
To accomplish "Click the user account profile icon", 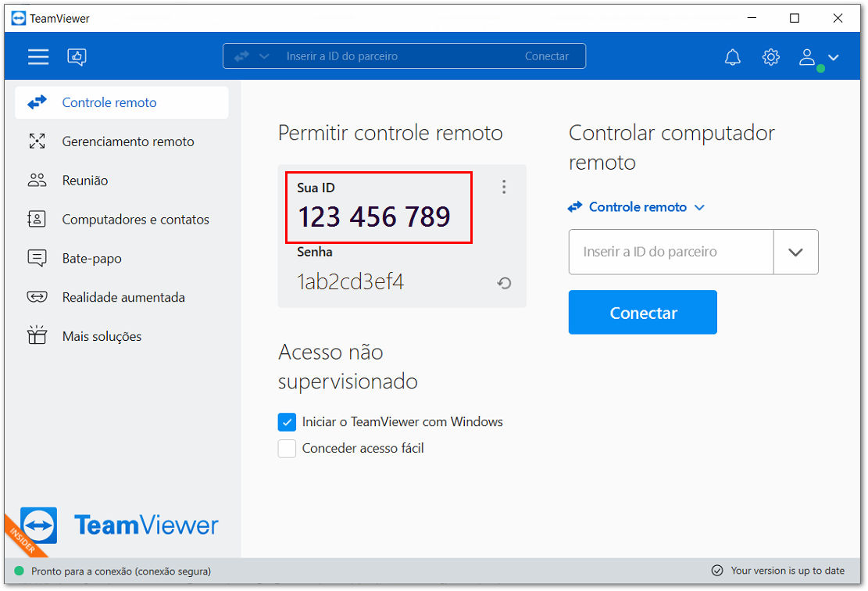I will click(807, 56).
